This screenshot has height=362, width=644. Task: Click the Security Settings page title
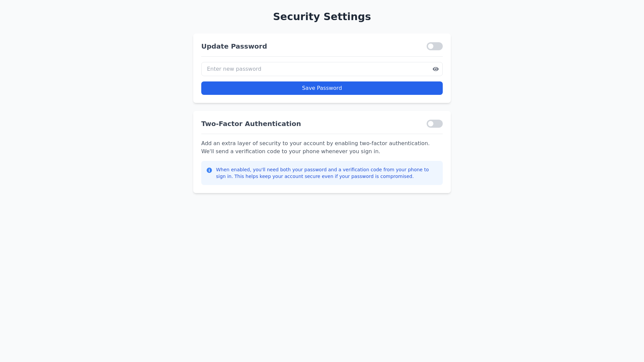point(322,17)
